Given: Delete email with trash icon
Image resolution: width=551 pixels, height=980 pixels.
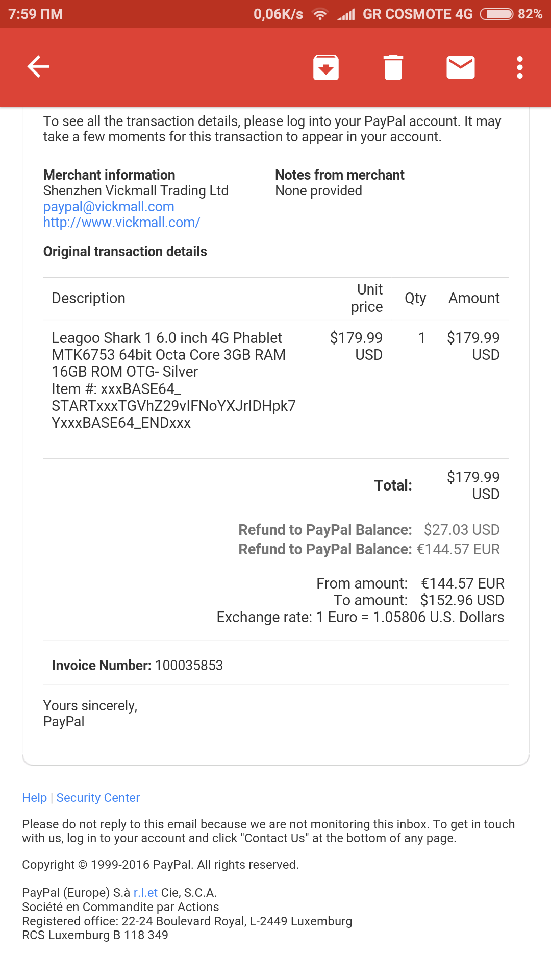Looking at the screenshot, I should [393, 67].
